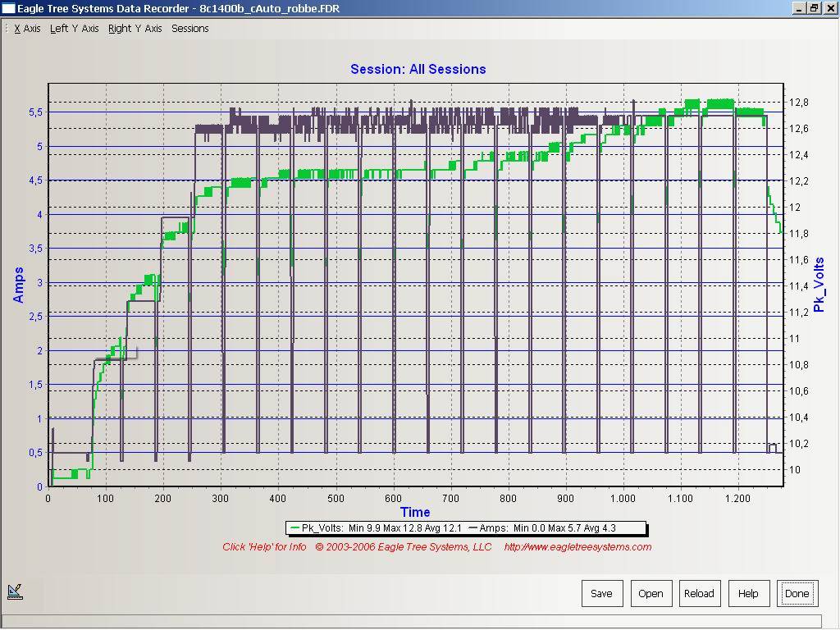This screenshot has height=630, width=840.
Task: Click the Amps left axis label
Action: pyautogui.click(x=18, y=285)
